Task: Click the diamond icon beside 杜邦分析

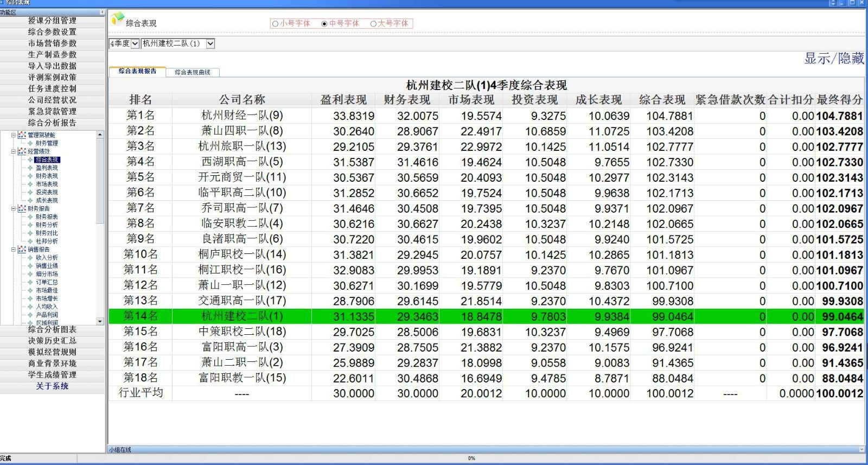Action: (30, 241)
